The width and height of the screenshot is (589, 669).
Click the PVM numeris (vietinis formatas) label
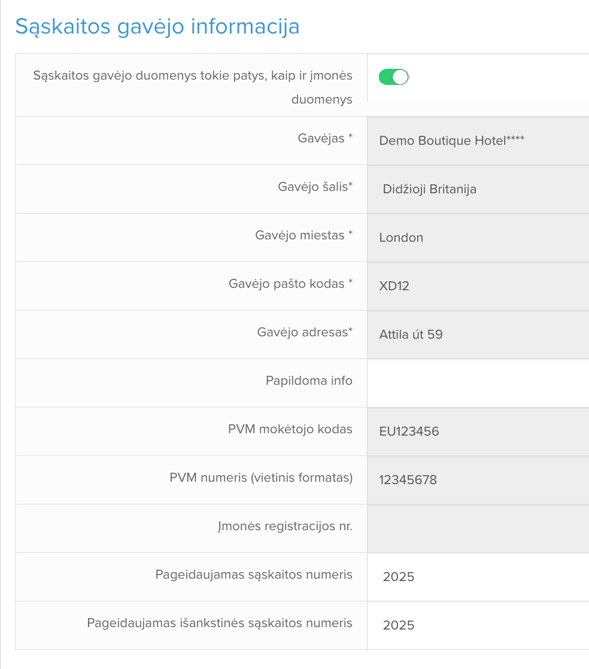click(x=261, y=477)
